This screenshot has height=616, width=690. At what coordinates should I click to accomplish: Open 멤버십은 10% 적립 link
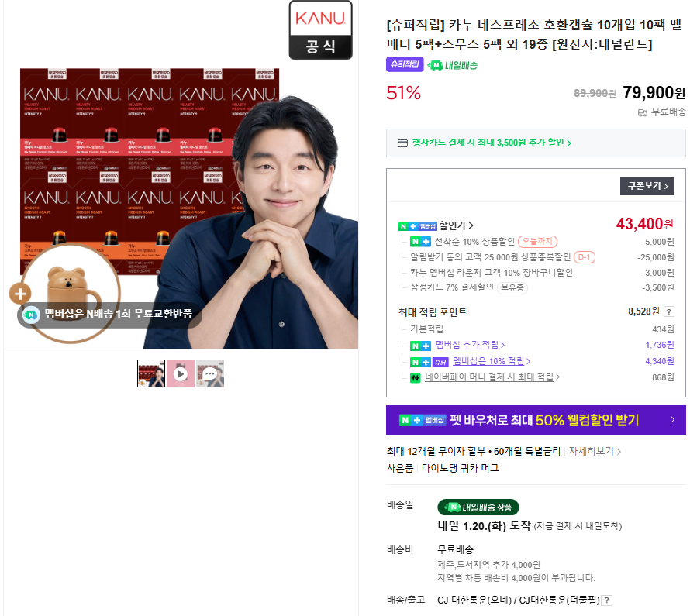[x=492, y=361]
